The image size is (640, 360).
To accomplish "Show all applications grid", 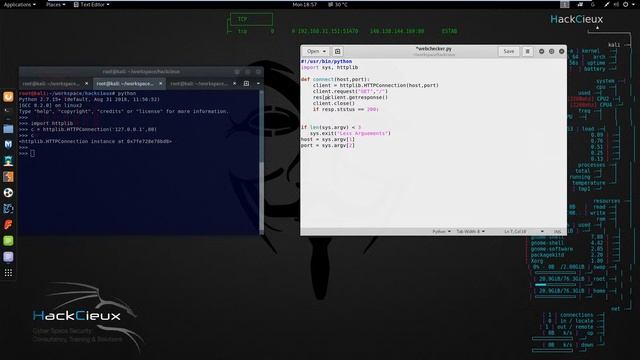I will 8,273.
